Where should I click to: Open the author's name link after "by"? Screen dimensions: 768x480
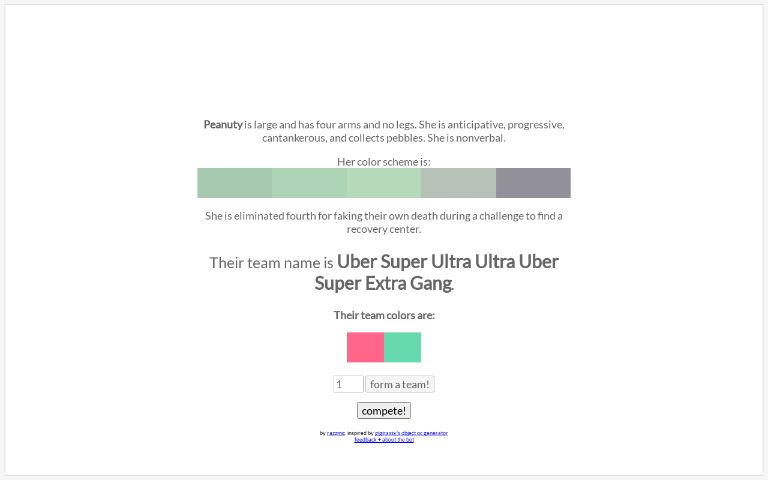coord(336,433)
